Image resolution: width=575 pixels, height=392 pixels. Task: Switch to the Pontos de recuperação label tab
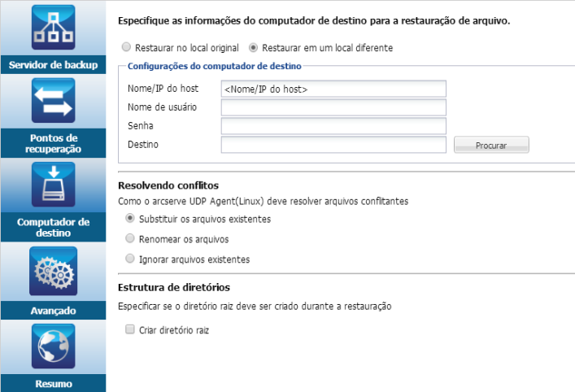tap(53, 143)
